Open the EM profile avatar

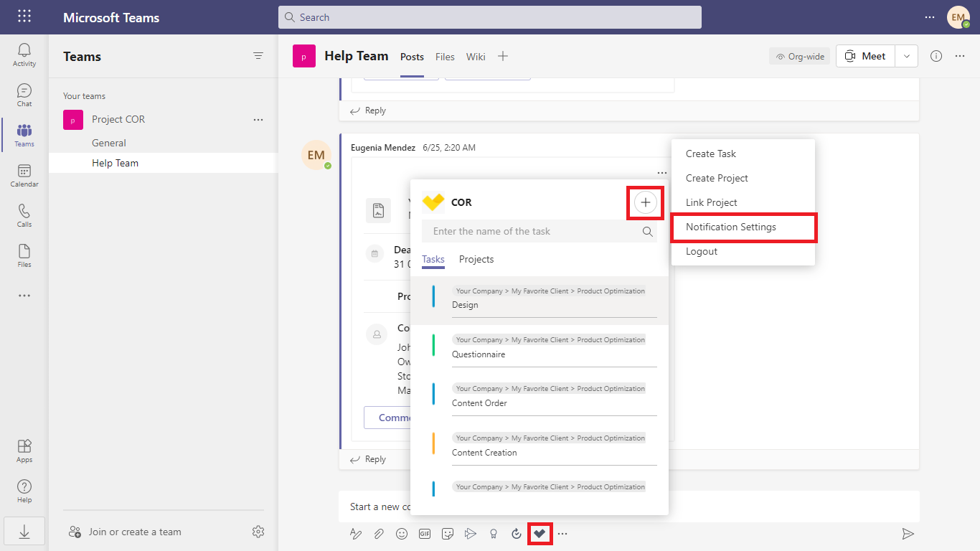click(x=958, y=17)
